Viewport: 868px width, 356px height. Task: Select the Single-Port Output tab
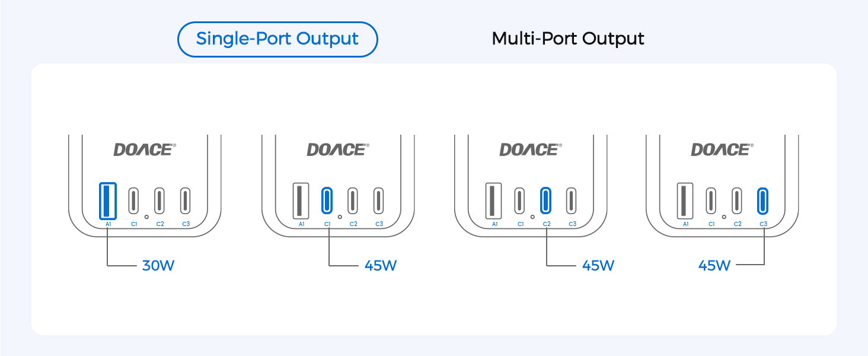click(277, 39)
